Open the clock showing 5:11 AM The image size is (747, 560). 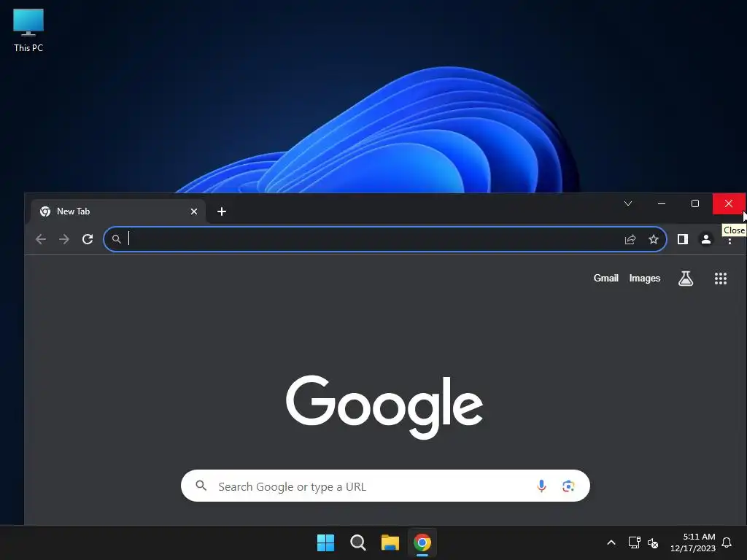(693, 542)
